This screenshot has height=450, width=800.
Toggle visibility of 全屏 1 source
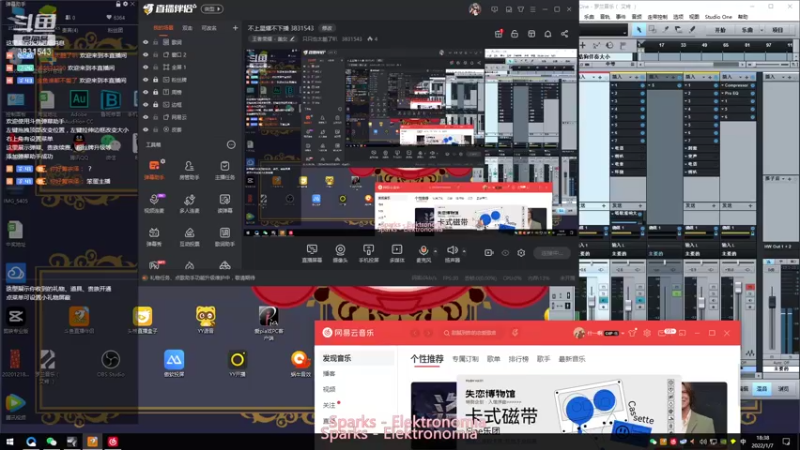click(145, 67)
